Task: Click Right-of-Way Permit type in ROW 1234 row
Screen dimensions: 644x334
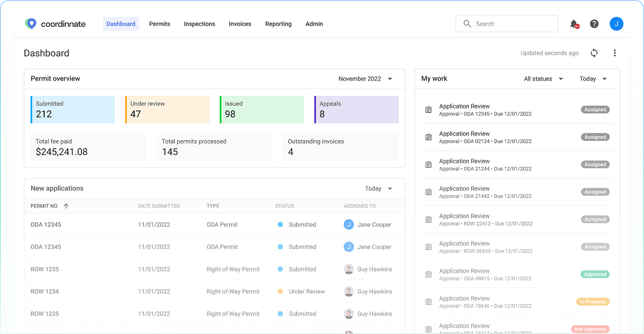Action: point(233,291)
